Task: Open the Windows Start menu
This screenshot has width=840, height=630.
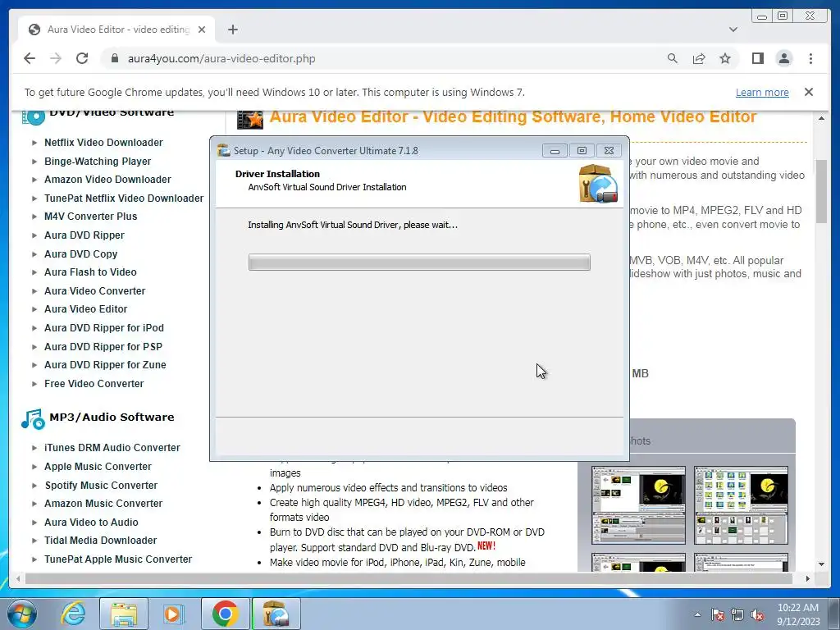Action: [x=21, y=614]
